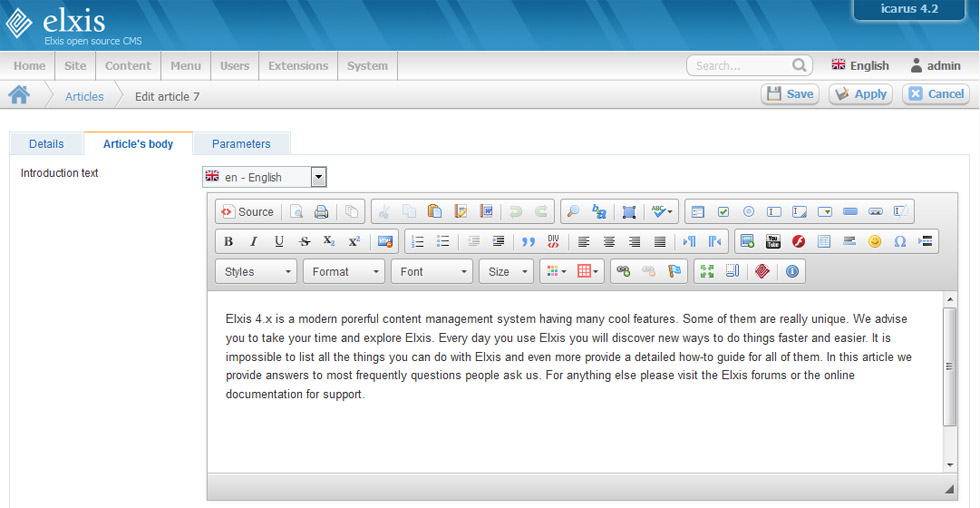Toggle Show Blocks view
Image resolution: width=980 pixels, height=508 pixels.
click(732, 271)
